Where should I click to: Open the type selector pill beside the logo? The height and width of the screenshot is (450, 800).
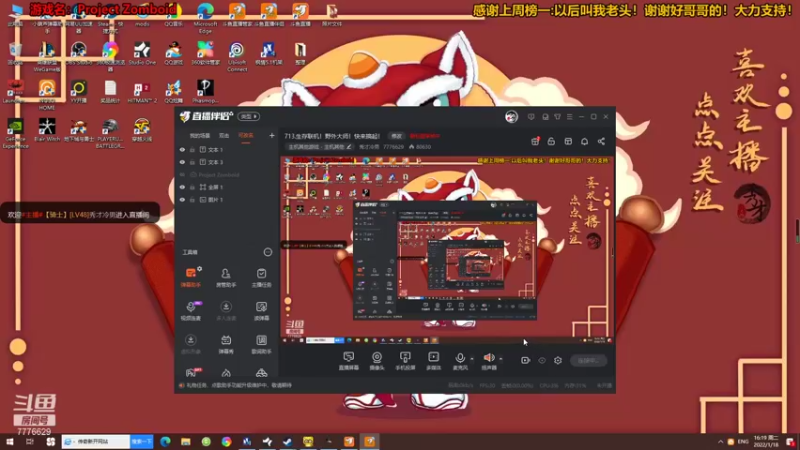pos(249,116)
